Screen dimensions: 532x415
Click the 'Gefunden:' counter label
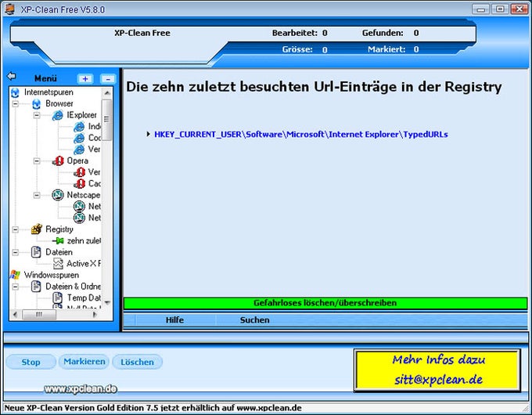[x=383, y=33]
